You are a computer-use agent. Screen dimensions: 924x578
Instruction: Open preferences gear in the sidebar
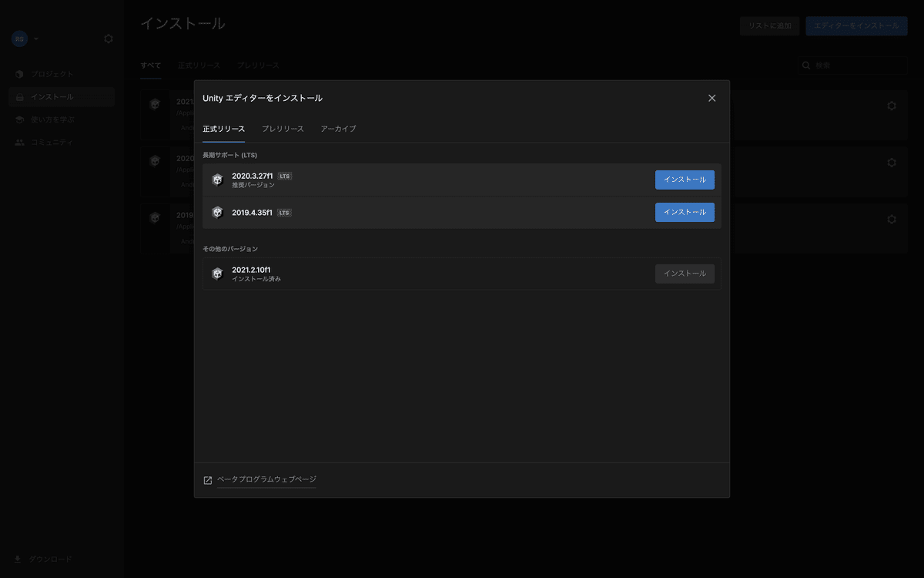109,39
